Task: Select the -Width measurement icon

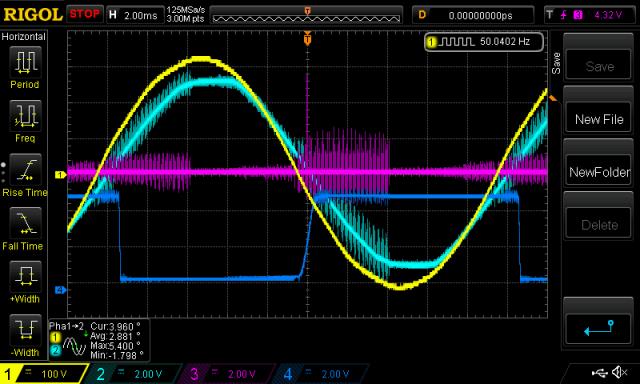Action: 25,330
